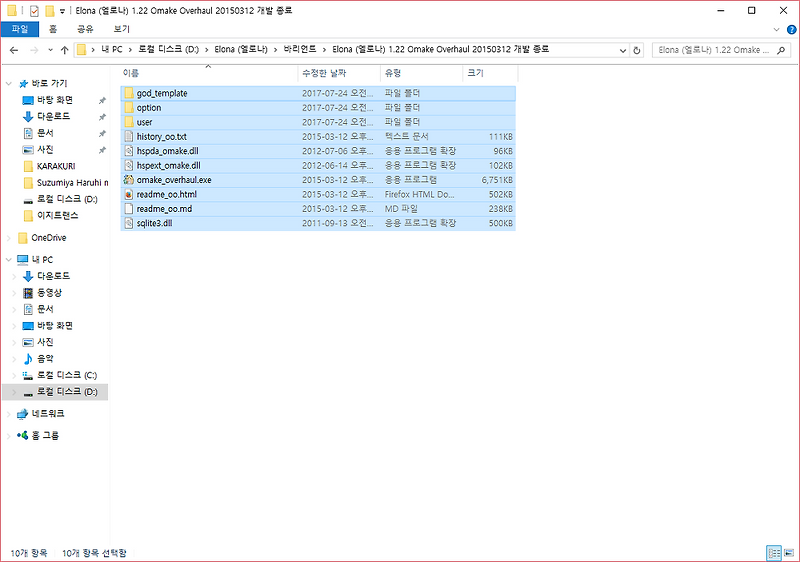800x562 pixels.
Task: Open recent locations dropdown arrow
Action: click(x=50, y=50)
